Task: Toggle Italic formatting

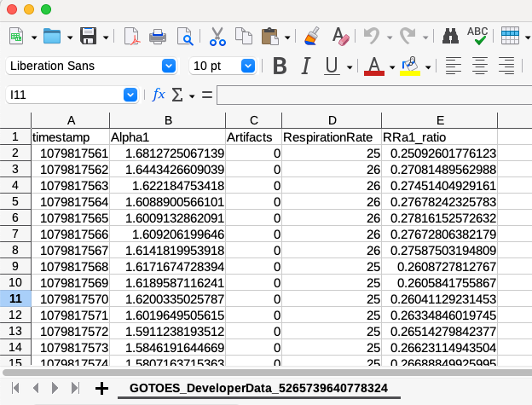Action: (306, 66)
